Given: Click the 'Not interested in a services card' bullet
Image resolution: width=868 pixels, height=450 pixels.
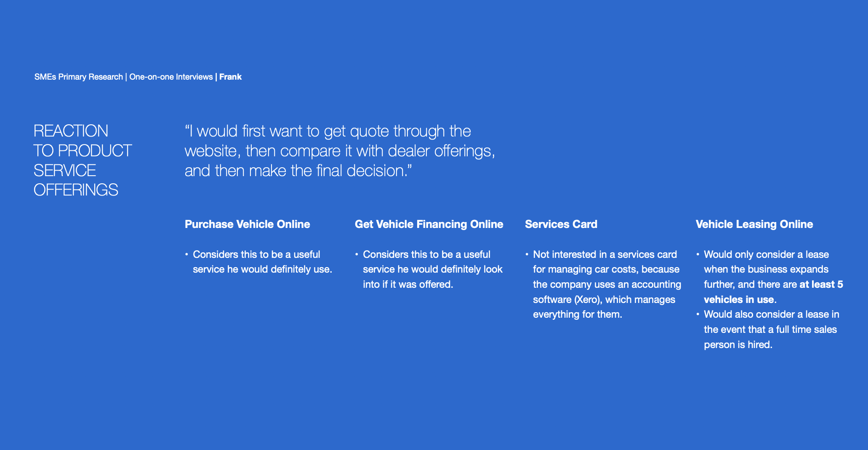Looking at the screenshot, I should [605, 254].
